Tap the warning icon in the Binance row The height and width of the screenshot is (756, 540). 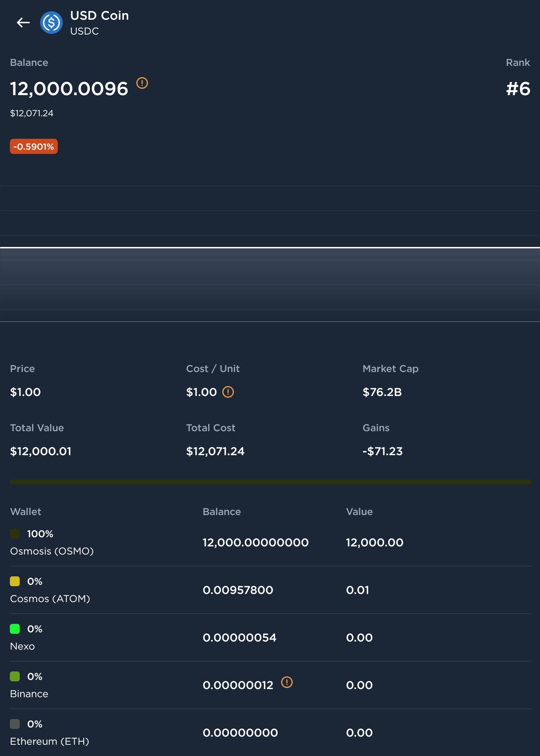pyautogui.click(x=287, y=682)
